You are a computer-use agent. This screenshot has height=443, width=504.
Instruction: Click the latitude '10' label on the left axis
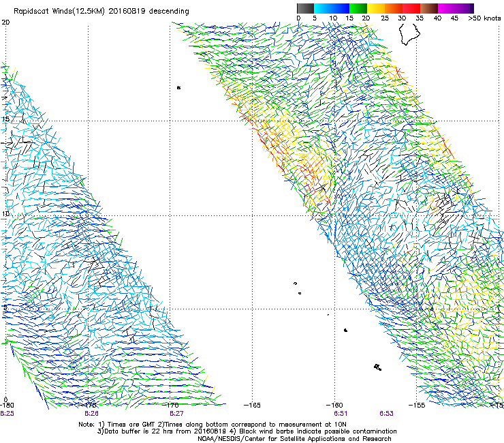pyautogui.click(x=5, y=214)
